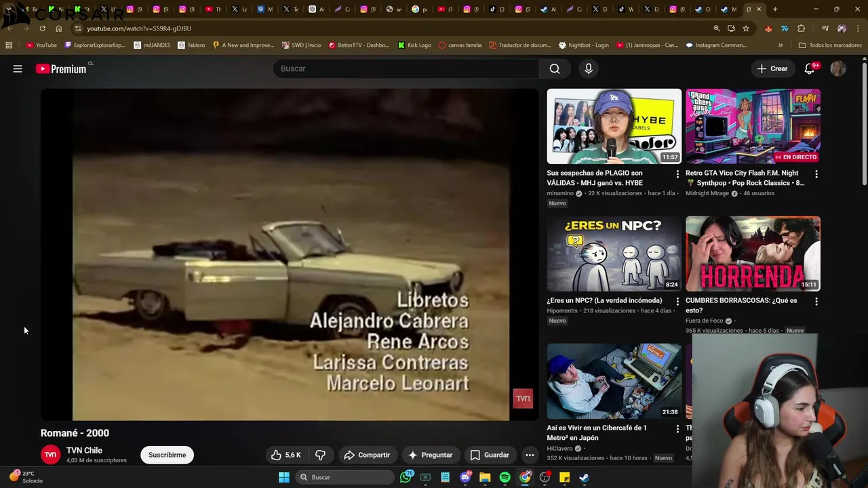
Task: Click the YouTube search magnifier button
Action: point(555,68)
